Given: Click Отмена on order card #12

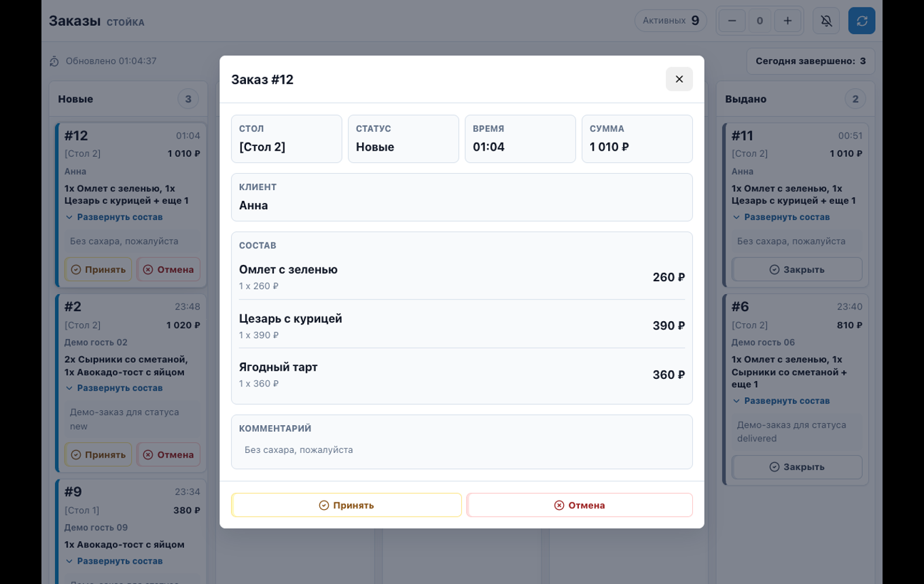Looking at the screenshot, I should click(x=168, y=270).
